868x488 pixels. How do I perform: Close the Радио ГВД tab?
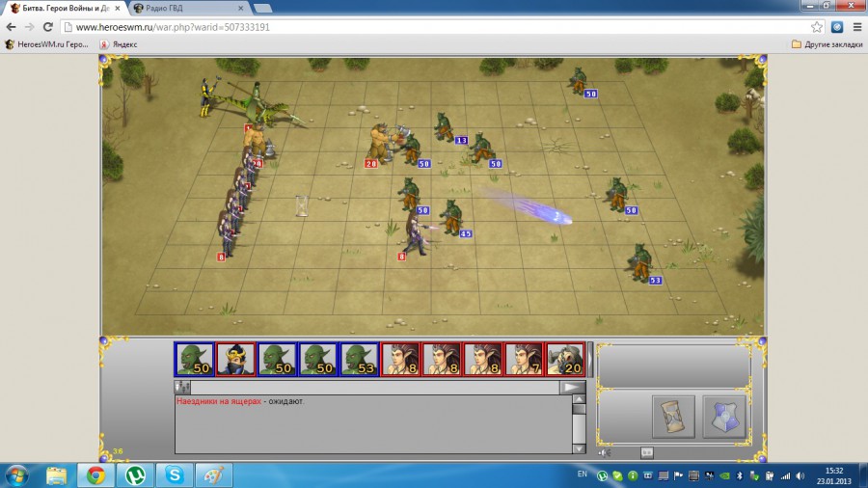coord(240,9)
